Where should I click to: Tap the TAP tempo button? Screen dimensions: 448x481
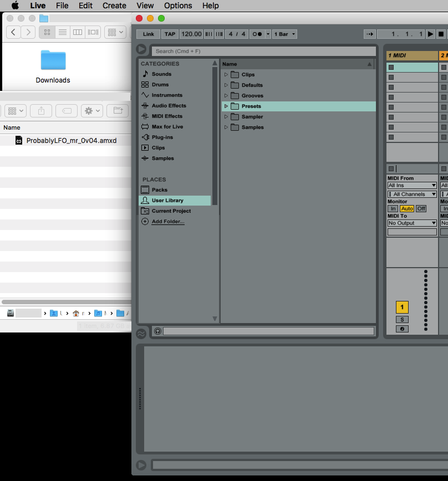170,34
